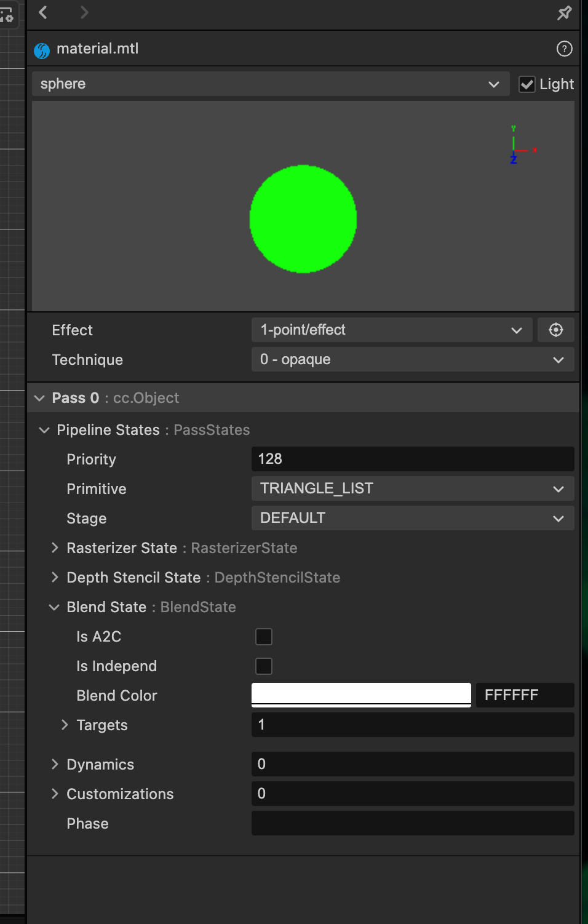Open the Primitive TRIANGLE_LIST dropdown
588x924 pixels.
pyautogui.click(x=413, y=489)
